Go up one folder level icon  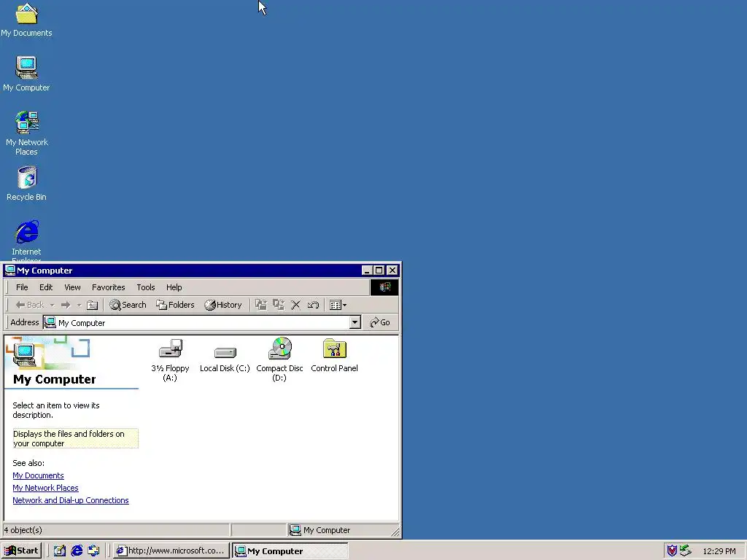[x=93, y=305]
